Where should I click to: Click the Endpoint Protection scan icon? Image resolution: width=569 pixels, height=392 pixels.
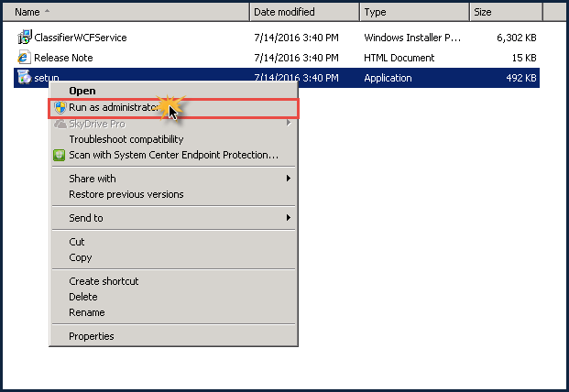60,155
